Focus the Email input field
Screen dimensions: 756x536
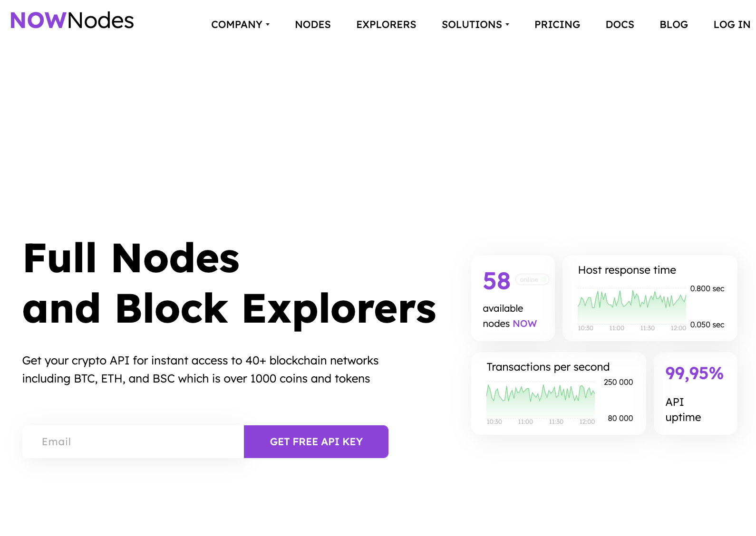(x=133, y=441)
